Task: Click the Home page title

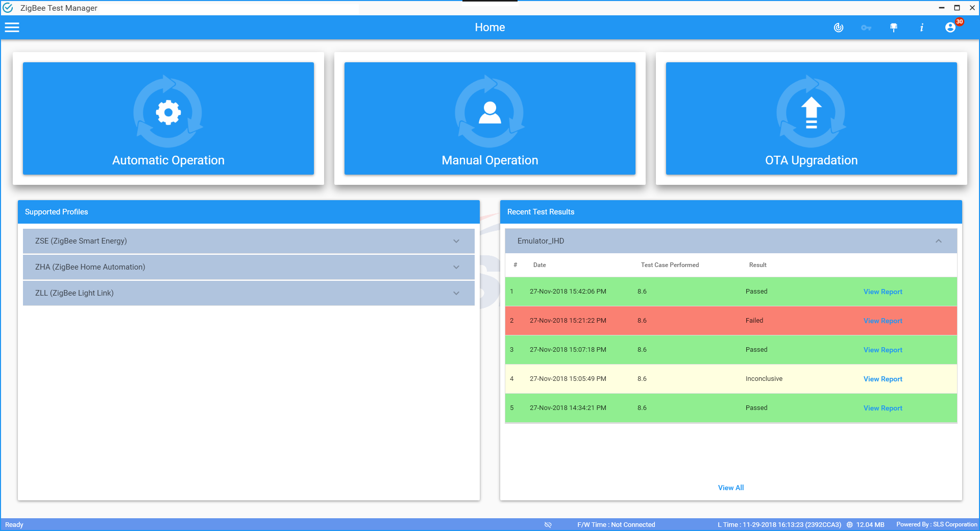Action: [490, 28]
